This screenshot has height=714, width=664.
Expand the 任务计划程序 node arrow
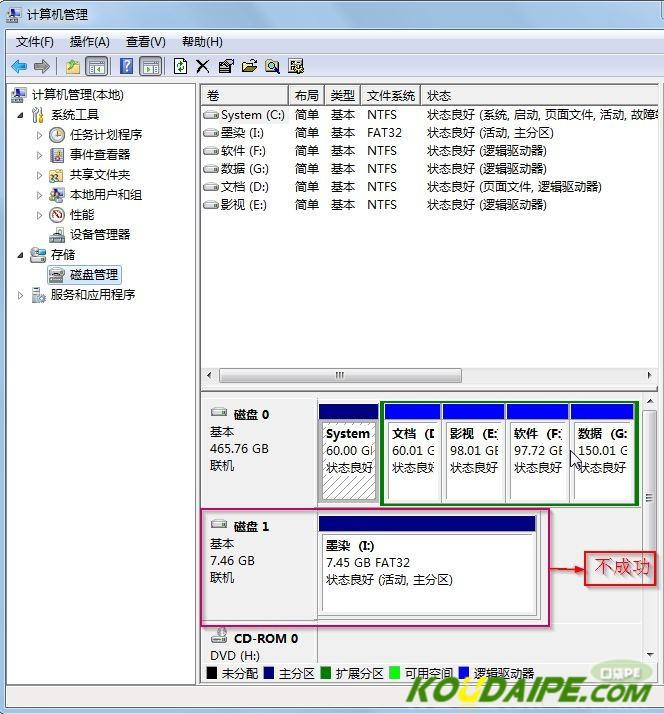click(x=39, y=135)
